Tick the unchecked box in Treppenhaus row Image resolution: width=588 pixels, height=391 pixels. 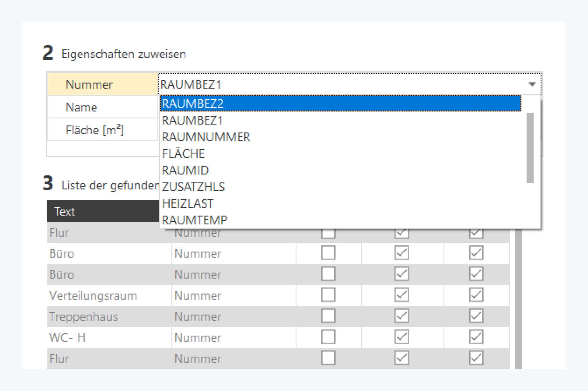328,316
